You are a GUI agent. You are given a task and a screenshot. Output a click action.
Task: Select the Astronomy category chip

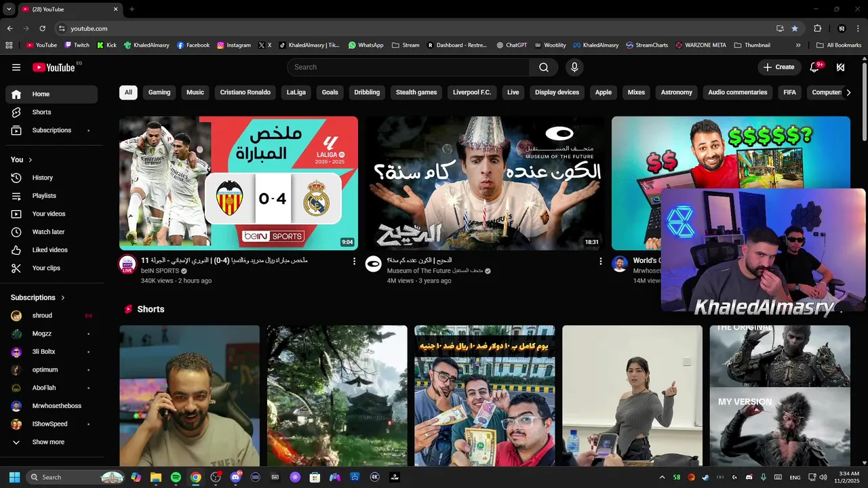point(677,93)
